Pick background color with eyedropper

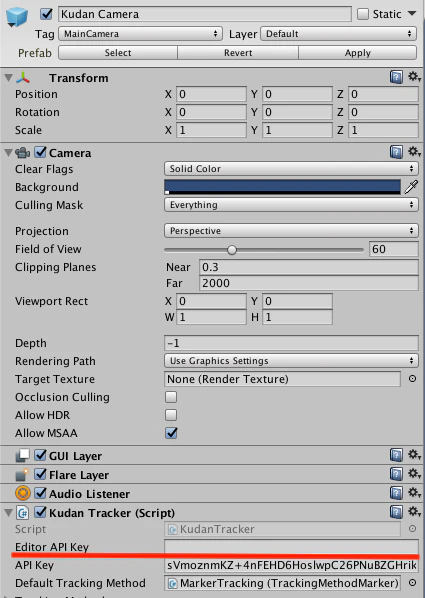pos(411,187)
